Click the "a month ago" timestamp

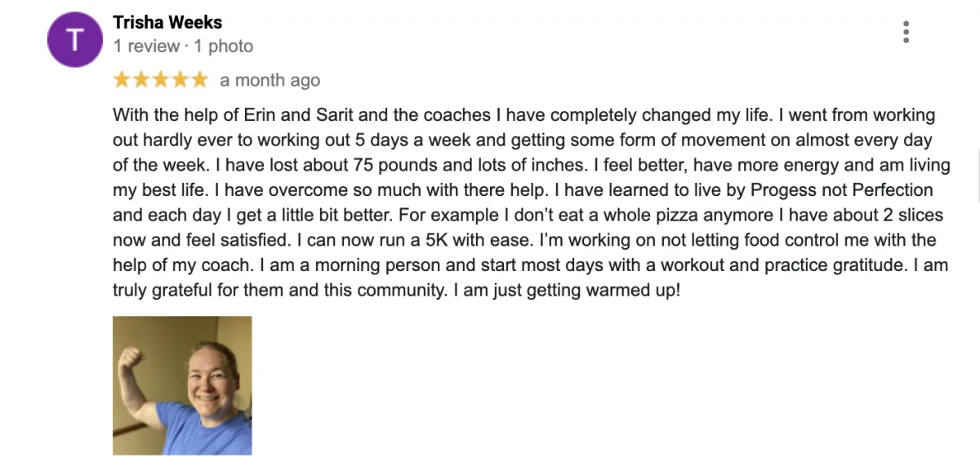click(x=270, y=80)
